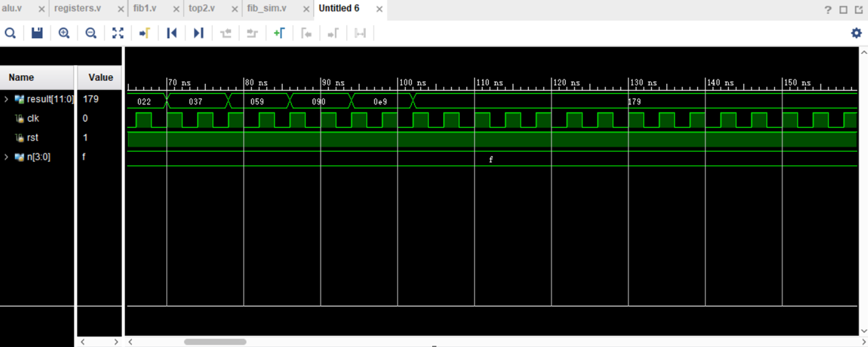Select the Untitled 6 tab
The width and height of the screenshot is (868, 347).
click(339, 8)
